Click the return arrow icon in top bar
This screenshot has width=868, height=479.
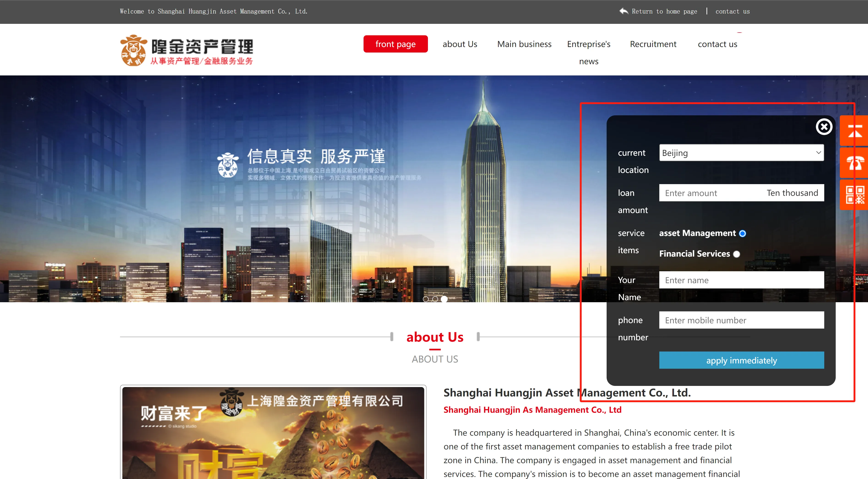624,11
